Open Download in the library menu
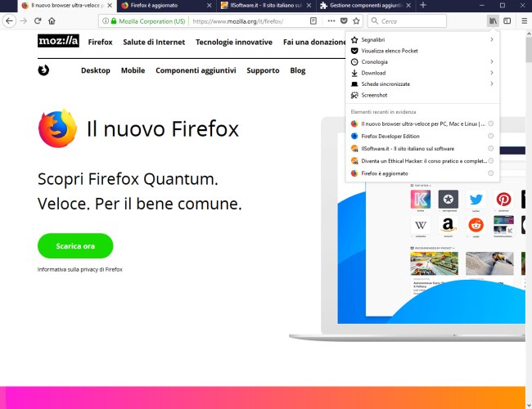The height and width of the screenshot is (409, 532). [422, 73]
